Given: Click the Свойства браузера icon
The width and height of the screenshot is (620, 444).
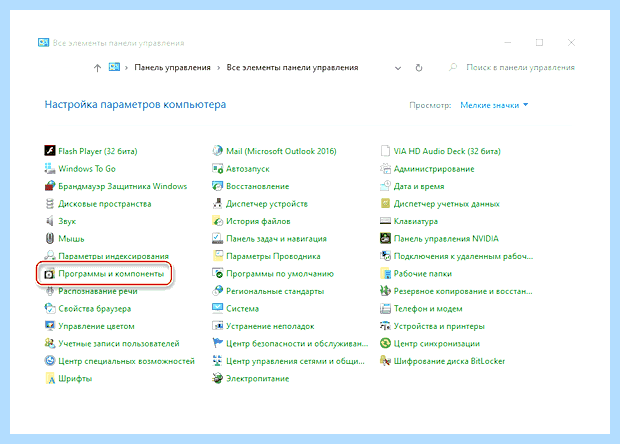Looking at the screenshot, I should point(49,308).
